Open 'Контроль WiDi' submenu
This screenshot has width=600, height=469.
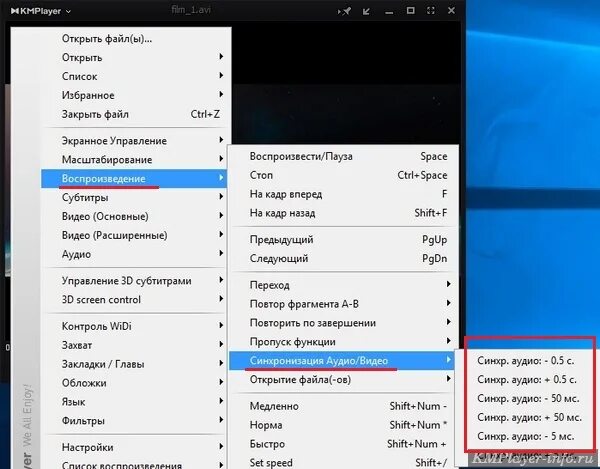(x=134, y=326)
